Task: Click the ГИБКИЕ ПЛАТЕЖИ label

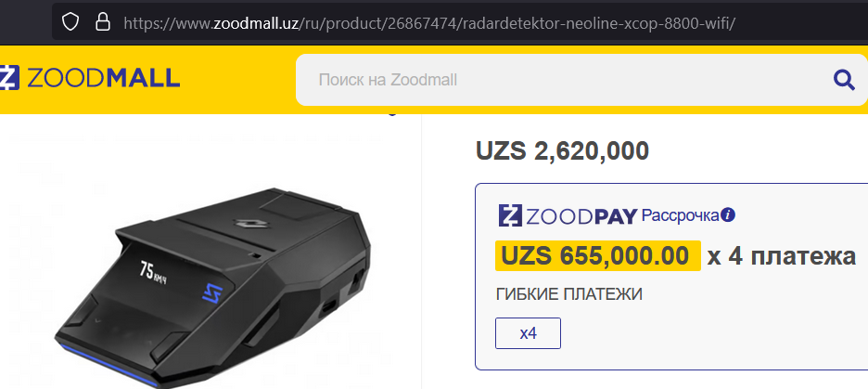Action: pos(569,295)
